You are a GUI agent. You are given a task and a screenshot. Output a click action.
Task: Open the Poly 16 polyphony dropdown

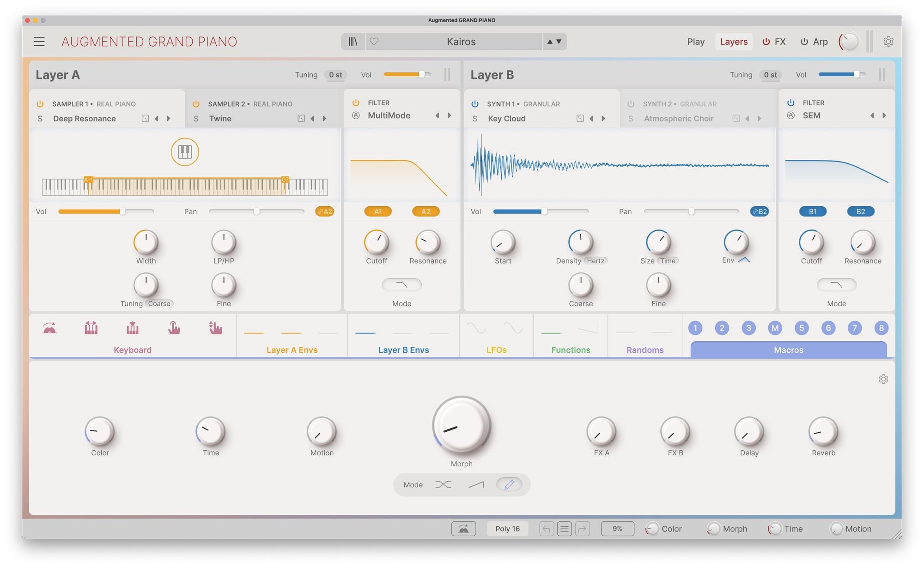click(x=507, y=529)
